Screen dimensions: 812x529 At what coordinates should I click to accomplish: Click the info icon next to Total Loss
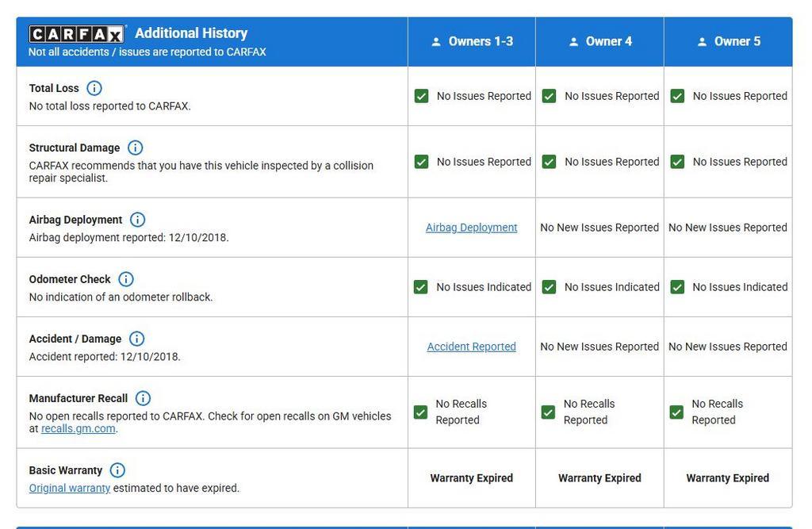tap(94, 88)
